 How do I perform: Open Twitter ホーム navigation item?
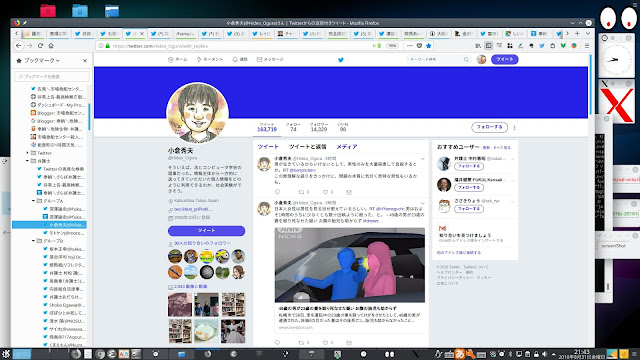coord(178,60)
